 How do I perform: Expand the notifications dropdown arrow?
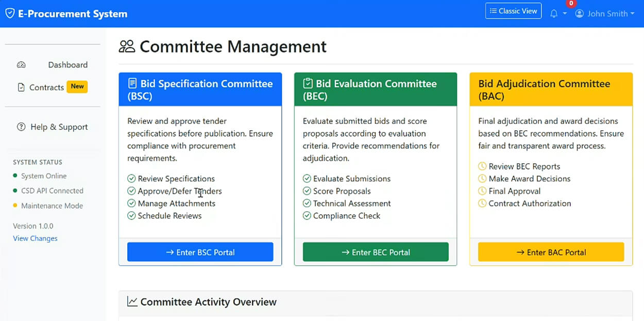click(565, 14)
